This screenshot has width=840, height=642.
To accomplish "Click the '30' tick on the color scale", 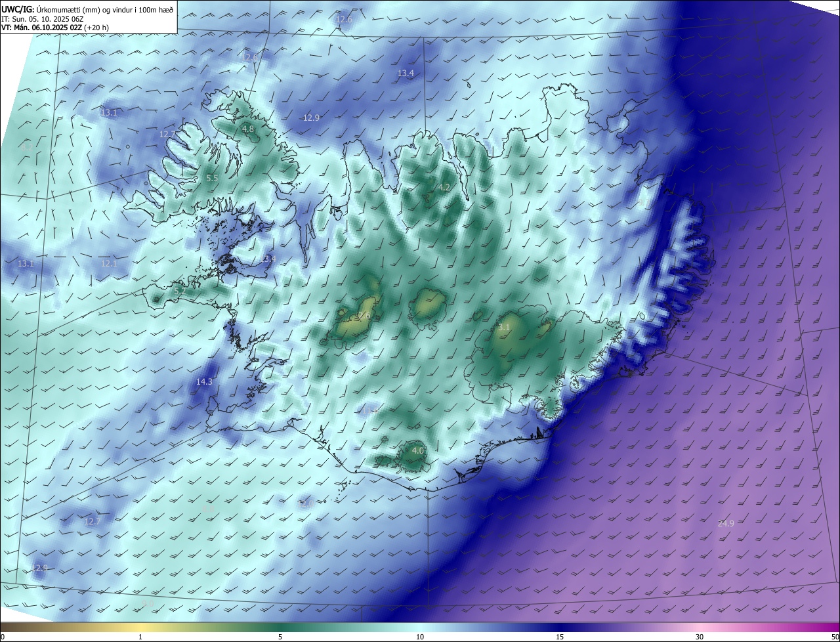I will pos(700,637).
